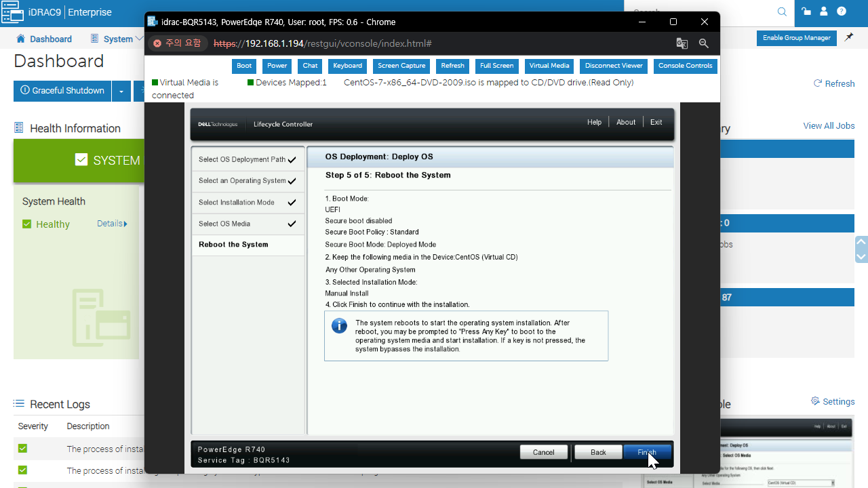Click the security warning badge in address bar
This screenshot has height=488, width=868.
click(176, 43)
